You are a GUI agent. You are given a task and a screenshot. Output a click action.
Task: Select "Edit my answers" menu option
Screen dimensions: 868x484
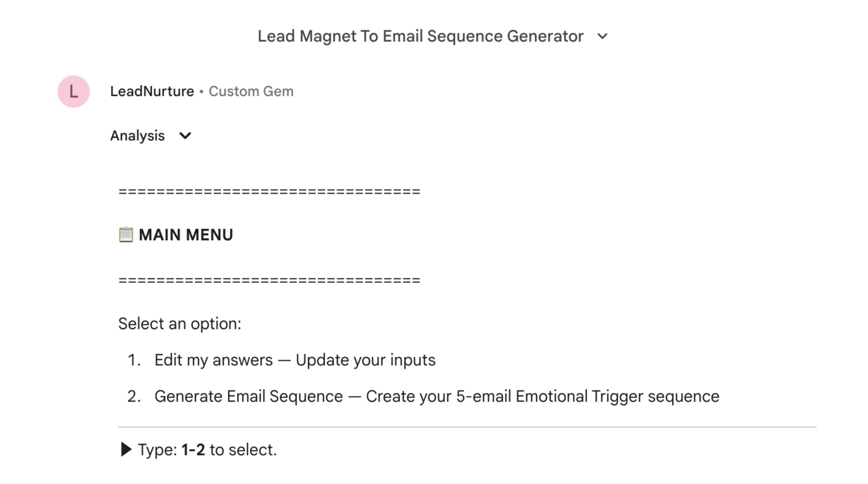[x=214, y=360]
